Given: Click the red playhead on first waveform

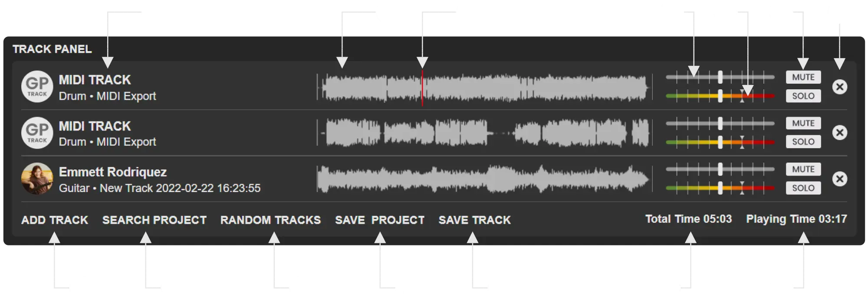Looking at the screenshot, I should tap(422, 88).
